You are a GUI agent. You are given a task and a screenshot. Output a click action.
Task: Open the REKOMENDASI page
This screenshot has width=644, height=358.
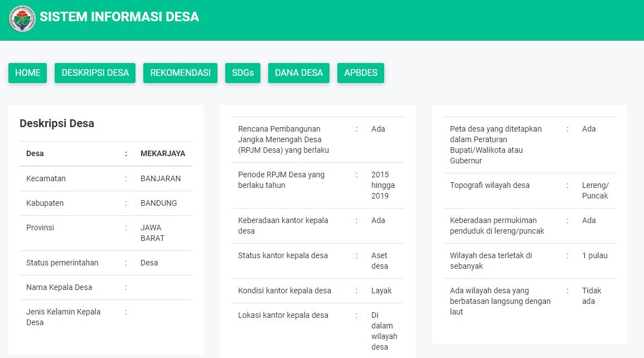180,72
